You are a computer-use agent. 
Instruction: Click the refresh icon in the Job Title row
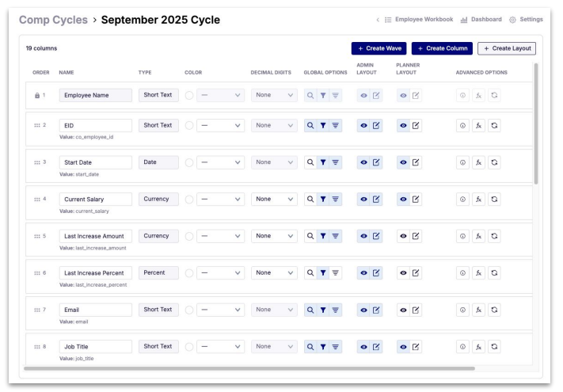click(494, 347)
